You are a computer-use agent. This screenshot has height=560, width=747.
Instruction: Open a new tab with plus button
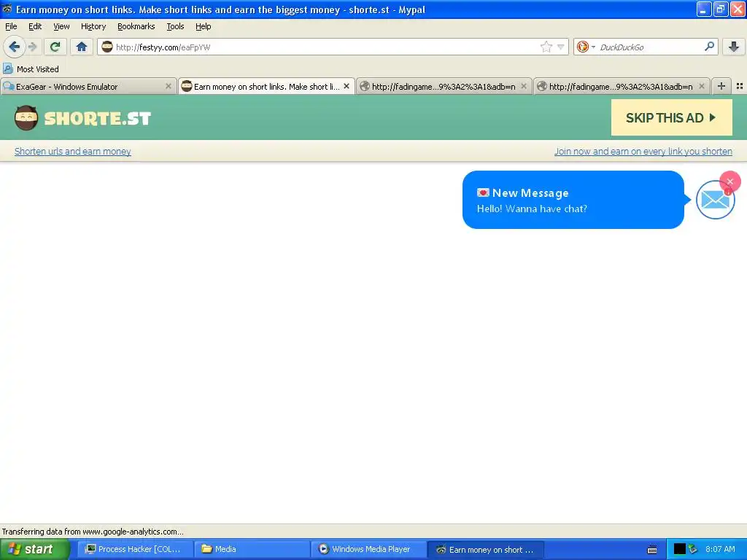pos(721,86)
